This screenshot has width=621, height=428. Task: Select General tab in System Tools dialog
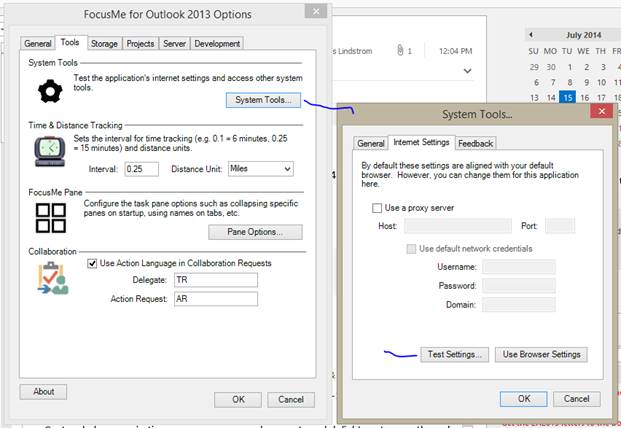point(371,143)
